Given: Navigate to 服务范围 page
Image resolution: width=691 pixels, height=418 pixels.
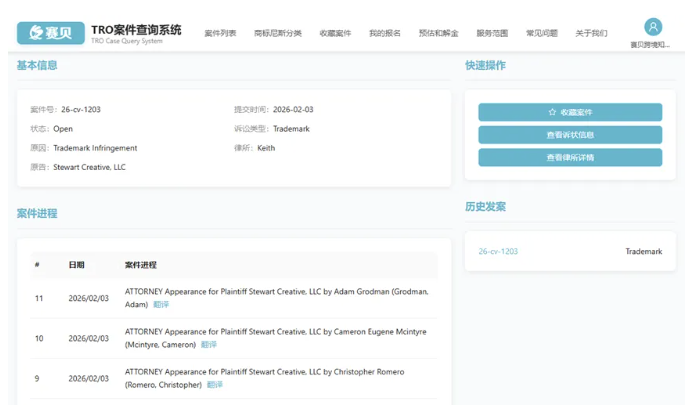Looking at the screenshot, I should click(x=492, y=34).
